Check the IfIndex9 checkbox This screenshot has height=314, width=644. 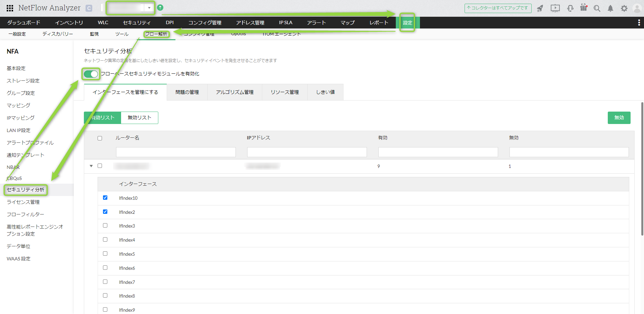click(105, 310)
